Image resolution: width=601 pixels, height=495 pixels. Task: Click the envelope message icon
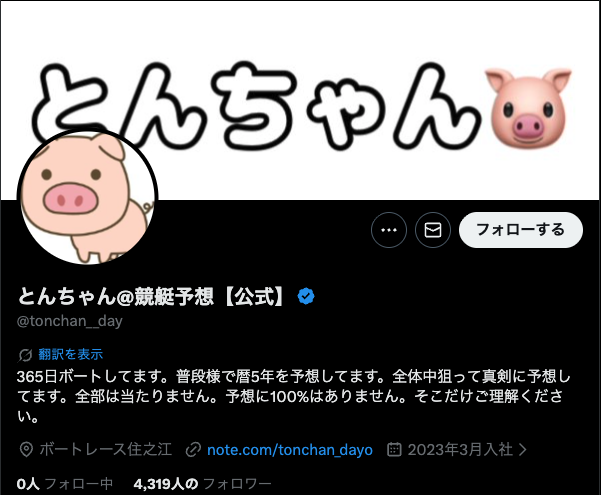[433, 230]
